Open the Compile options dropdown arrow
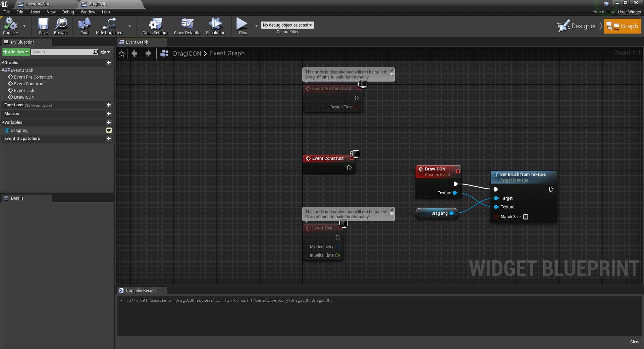Image resolution: width=644 pixels, height=349 pixels. point(24,26)
